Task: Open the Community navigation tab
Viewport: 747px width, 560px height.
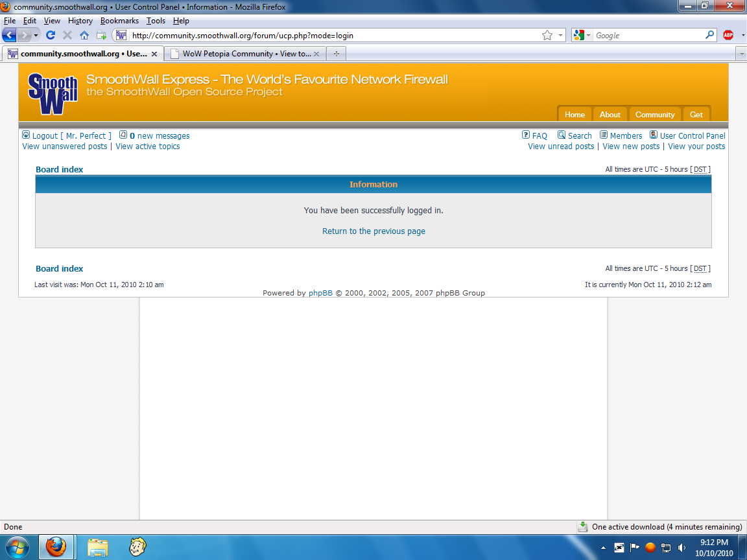Action: (655, 114)
